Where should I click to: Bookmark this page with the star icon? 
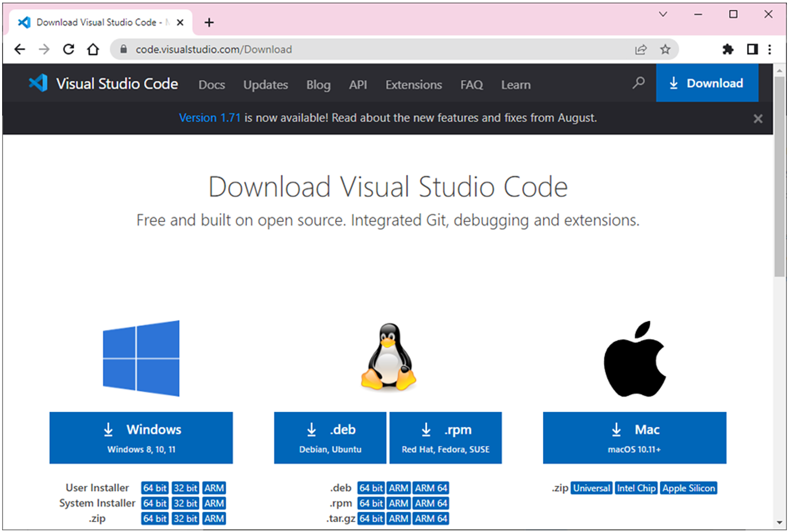[665, 49]
